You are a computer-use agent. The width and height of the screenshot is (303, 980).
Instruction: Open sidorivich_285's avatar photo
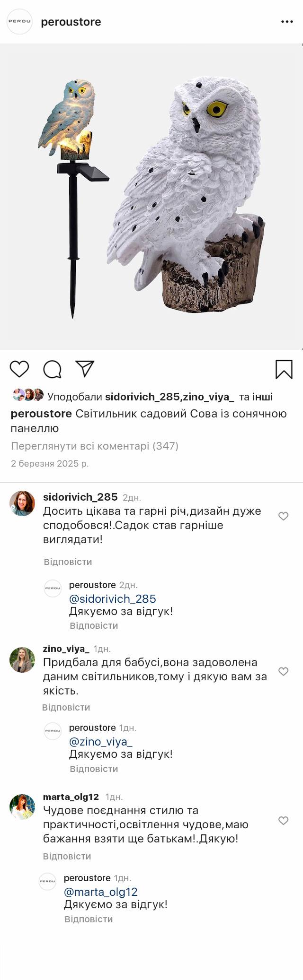[22, 503]
